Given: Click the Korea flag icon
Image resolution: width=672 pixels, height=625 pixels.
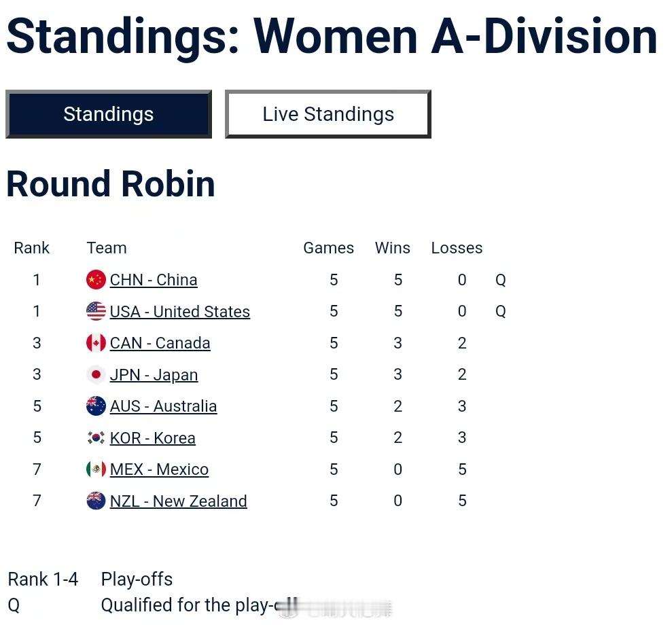Looking at the screenshot, I should [x=96, y=438].
